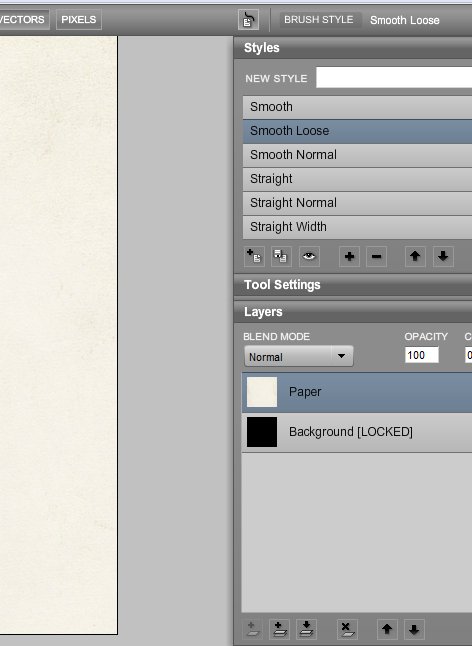
Task: Select the Background [LOCKED] layer
Action: tap(357, 432)
